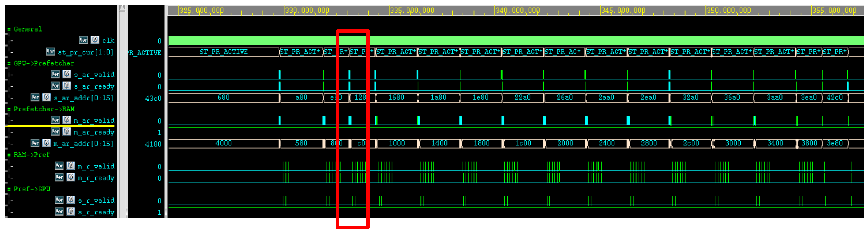Click the scroll-up arrow of signal list
The width and height of the screenshot is (868, 235).
click(x=122, y=8)
